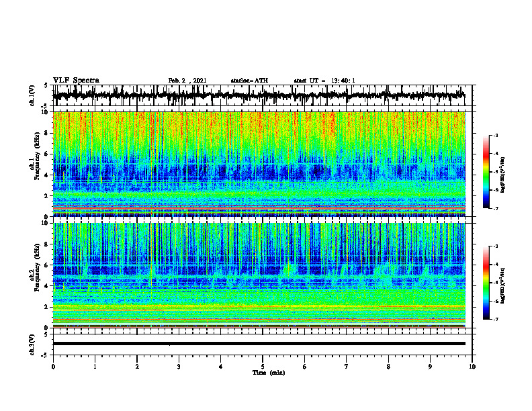Image resolution: width=532 pixels, height=411 pixels.
Task: Click the "-7" label on ch.1 color bar
Action: [496, 208]
